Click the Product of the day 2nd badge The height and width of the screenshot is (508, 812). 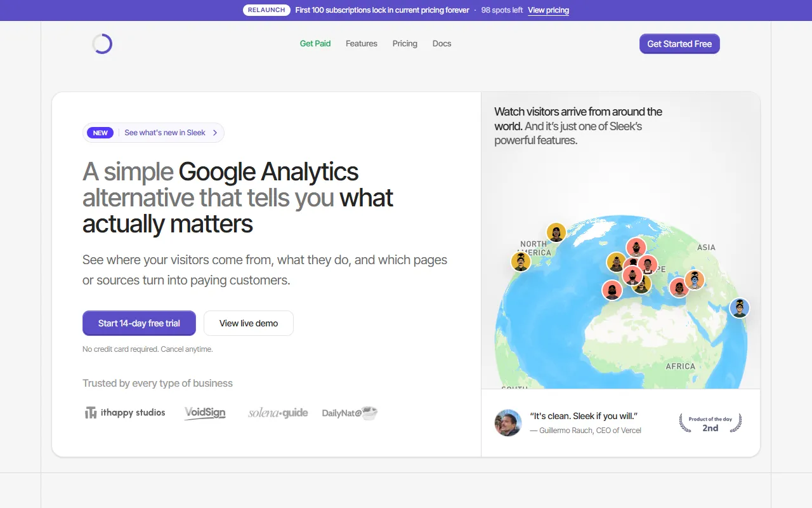710,424
